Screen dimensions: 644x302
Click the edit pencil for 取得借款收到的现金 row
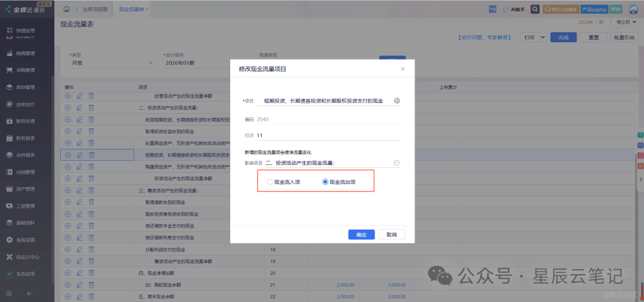(x=79, y=202)
